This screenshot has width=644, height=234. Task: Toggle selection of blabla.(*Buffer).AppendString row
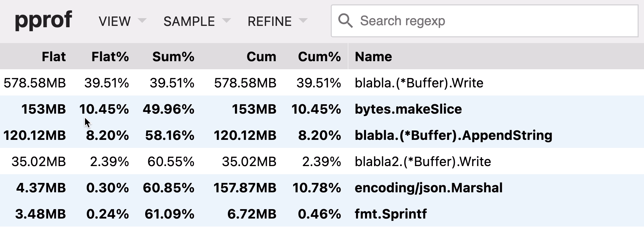[322, 135]
